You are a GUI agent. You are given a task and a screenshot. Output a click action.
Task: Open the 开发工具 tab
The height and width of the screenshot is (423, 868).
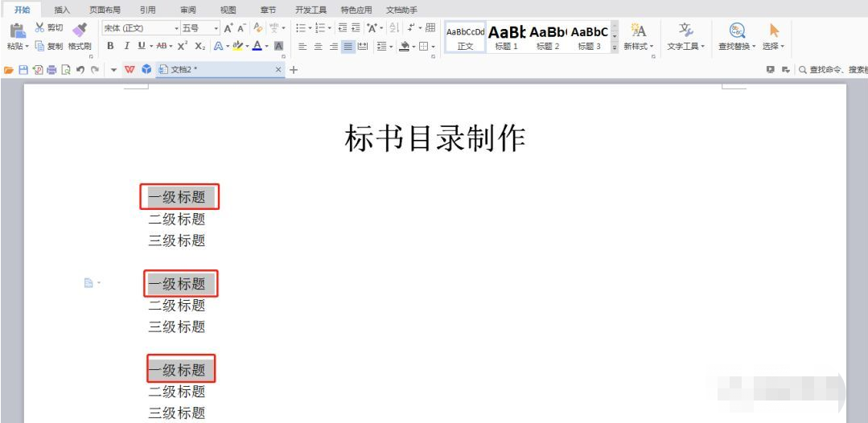click(x=311, y=10)
